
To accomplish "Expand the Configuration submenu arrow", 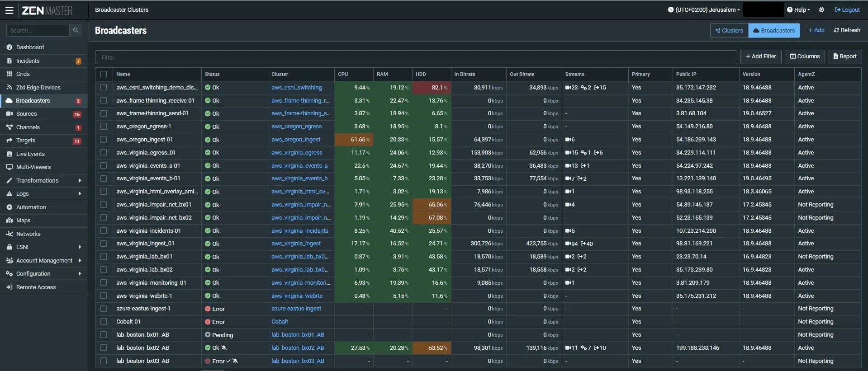I will pos(80,274).
